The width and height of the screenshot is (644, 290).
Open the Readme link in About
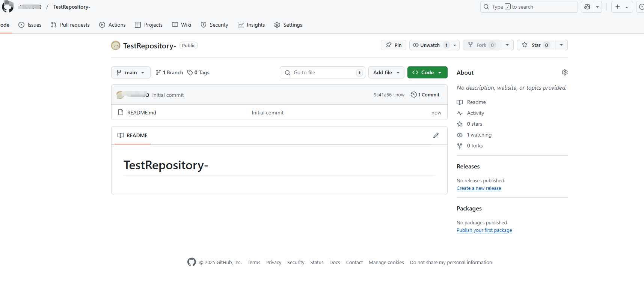click(471, 102)
